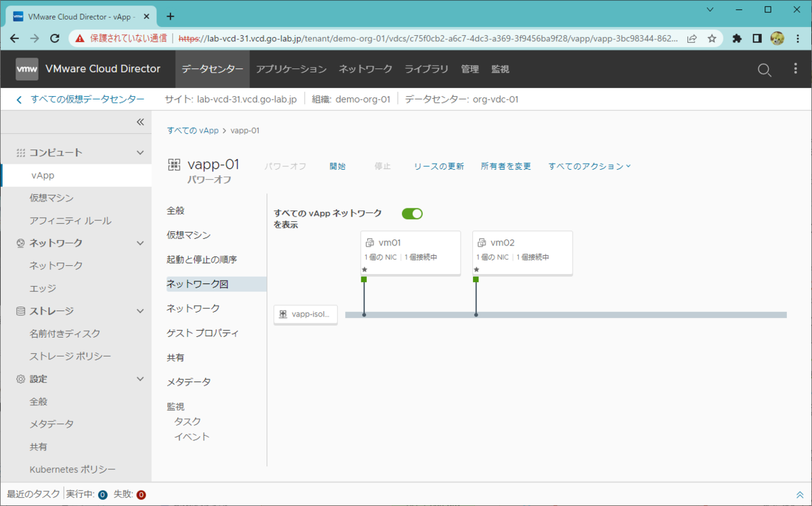Collapse the ネットワーク sidebar section chevron

(140, 243)
